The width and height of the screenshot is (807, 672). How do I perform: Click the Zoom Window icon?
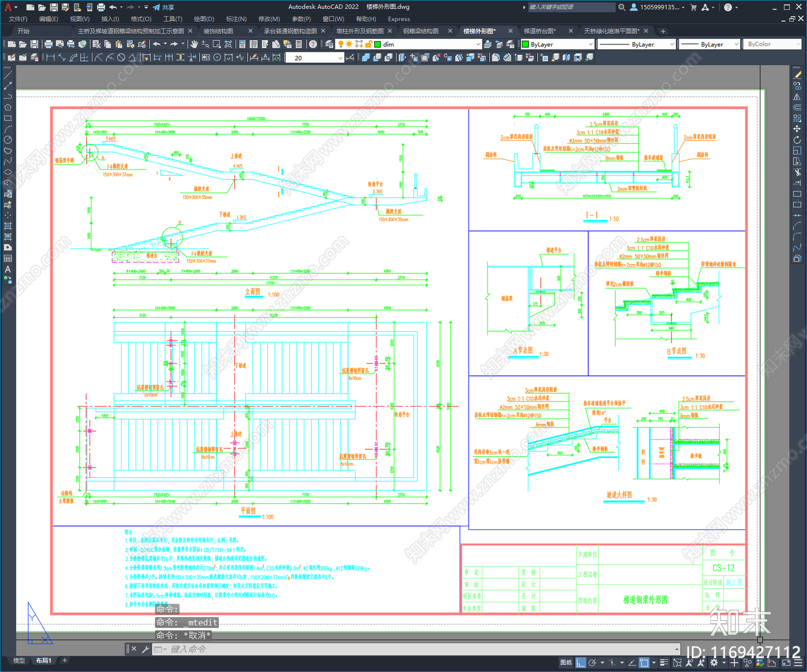[x=217, y=44]
